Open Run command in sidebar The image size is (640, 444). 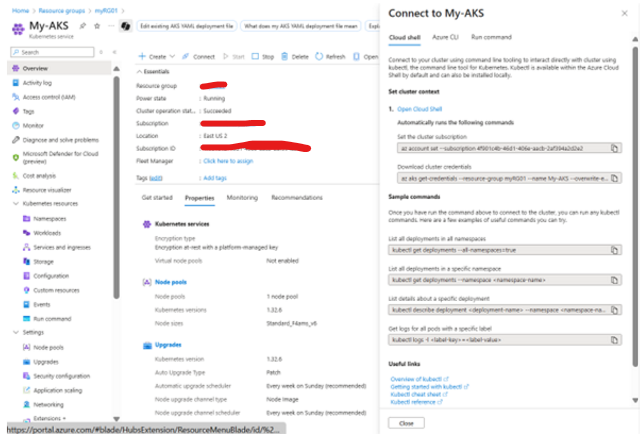pos(52,319)
